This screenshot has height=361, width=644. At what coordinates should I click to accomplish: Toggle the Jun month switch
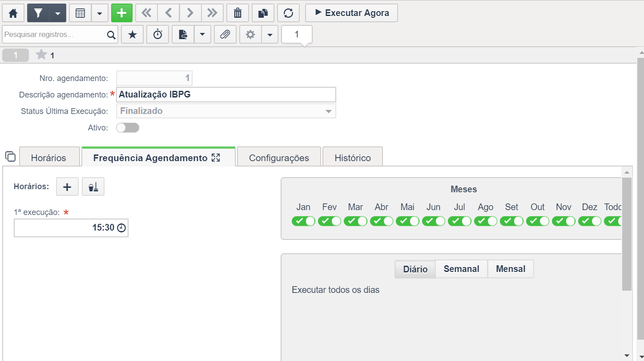pos(434,221)
